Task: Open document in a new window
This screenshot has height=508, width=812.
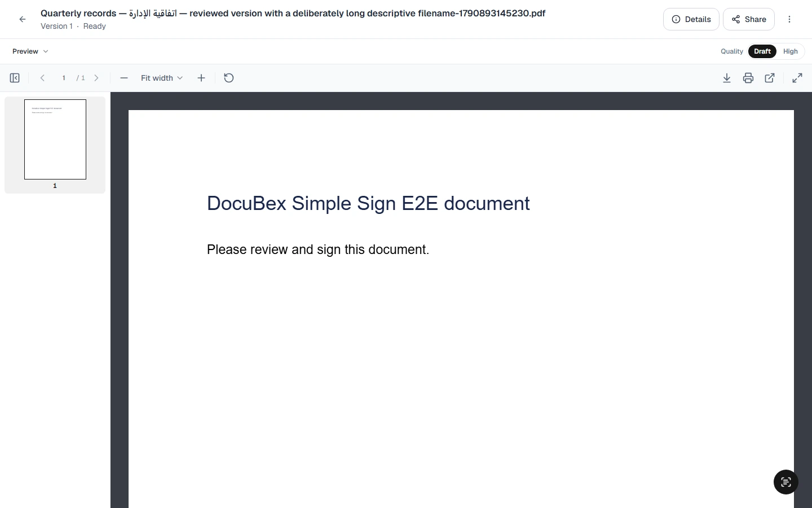Action: 770,78
